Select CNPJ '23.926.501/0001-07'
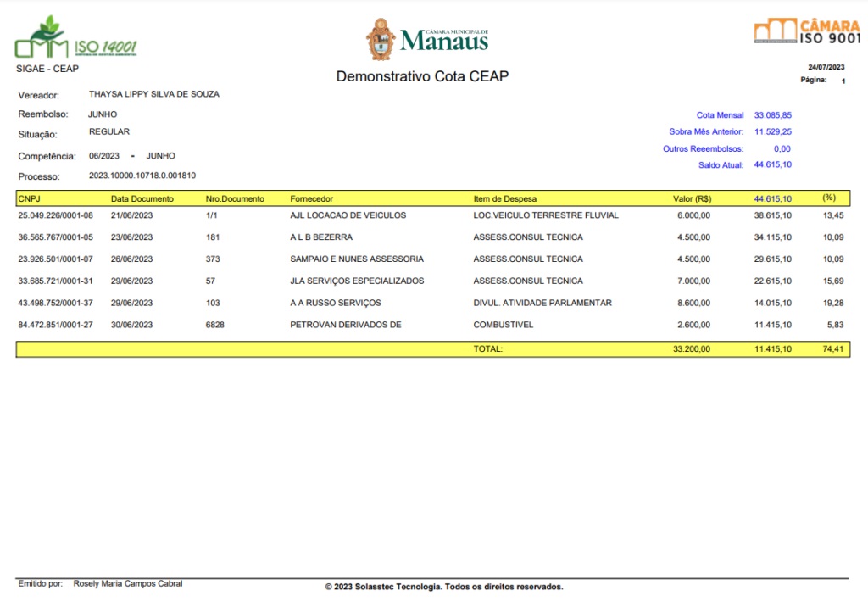The image size is (868, 613). click(x=55, y=259)
